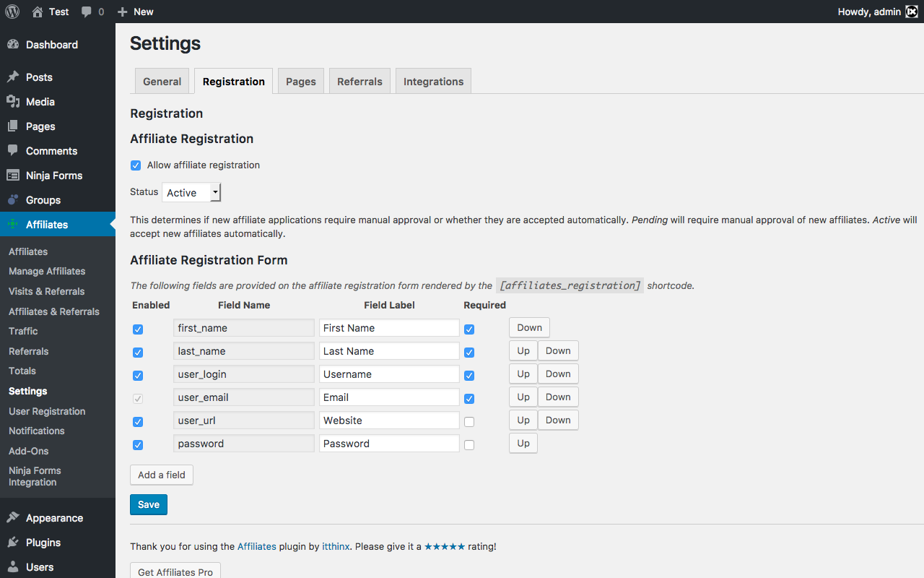
Task: Move the user_login field Down
Action: [558, 374]
